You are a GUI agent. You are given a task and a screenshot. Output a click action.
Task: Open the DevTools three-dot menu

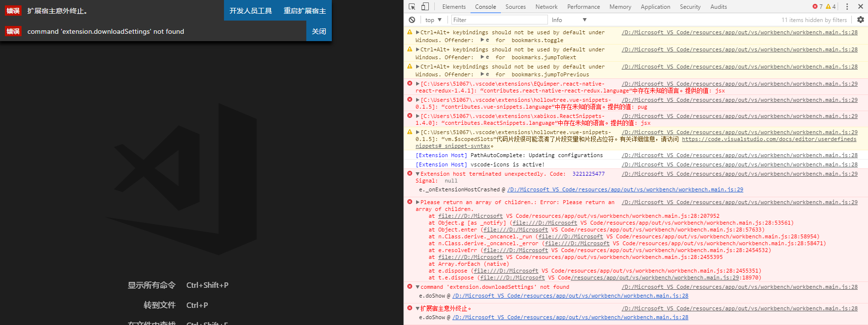pos(847,6)
